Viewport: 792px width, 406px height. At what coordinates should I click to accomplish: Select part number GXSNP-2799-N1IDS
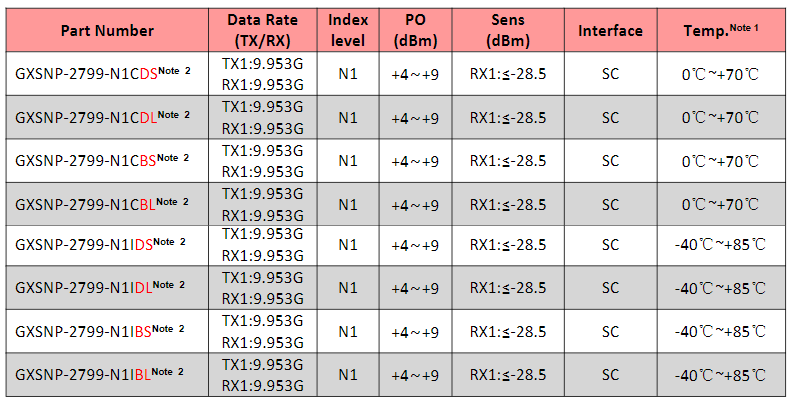(101, 244)
